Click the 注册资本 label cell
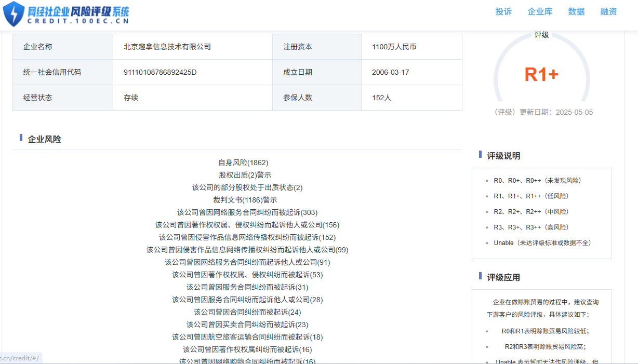Screen dimensions: 638x364 tap(317, 47)
